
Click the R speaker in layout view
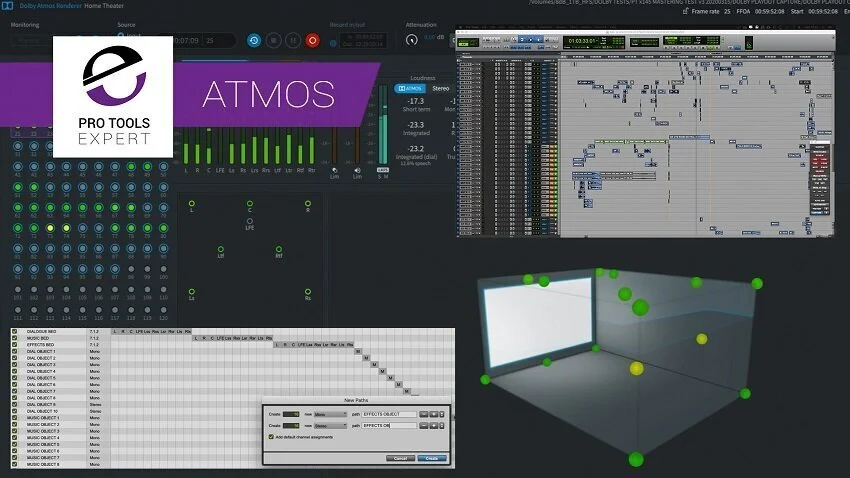[x=307, y=204]
